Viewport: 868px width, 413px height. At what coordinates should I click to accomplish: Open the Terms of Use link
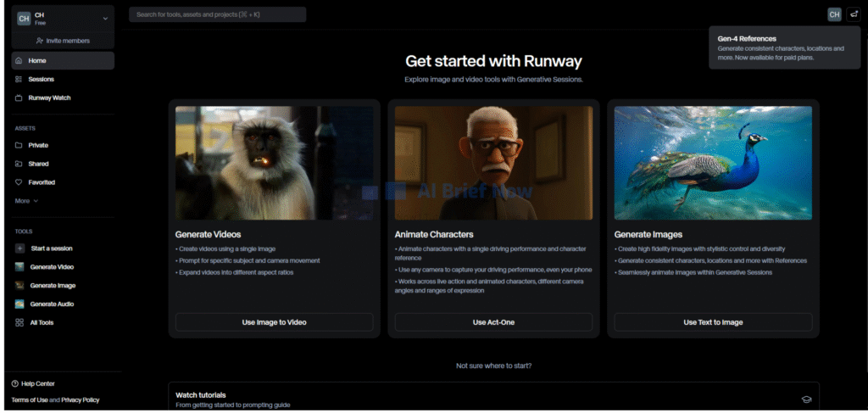click(x=30, y=399)
